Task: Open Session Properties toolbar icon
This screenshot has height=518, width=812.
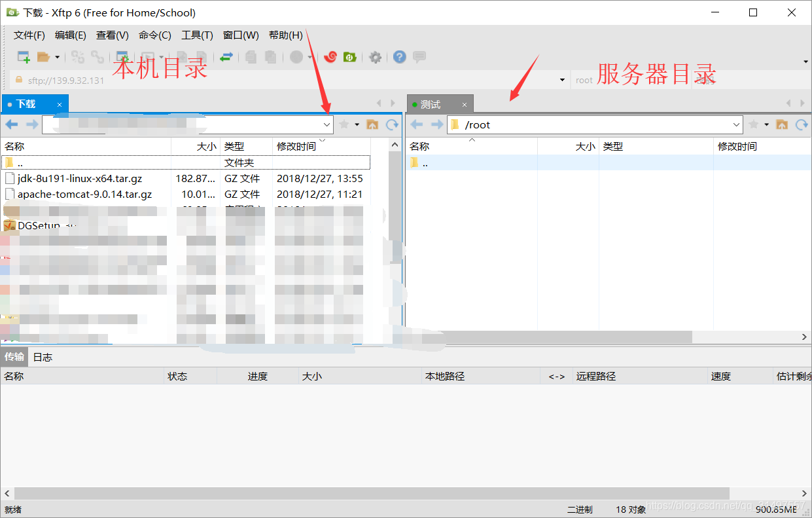Action: pyautogui.click(x=122, y=58)
